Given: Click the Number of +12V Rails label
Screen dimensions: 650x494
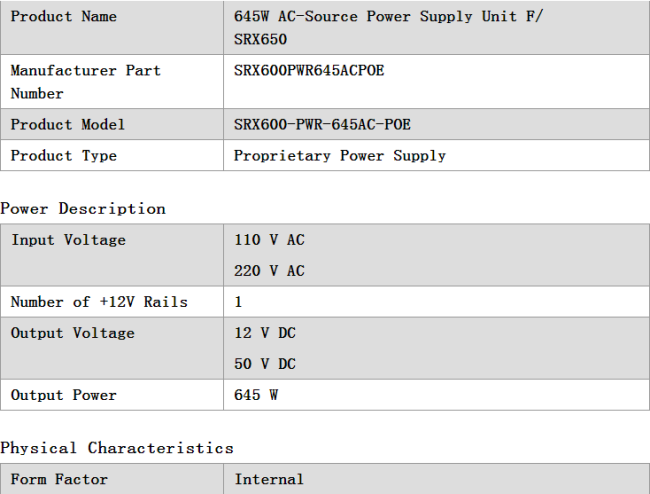Looking at the screenshot, I should pyautogui.click(x=99, y=302).
